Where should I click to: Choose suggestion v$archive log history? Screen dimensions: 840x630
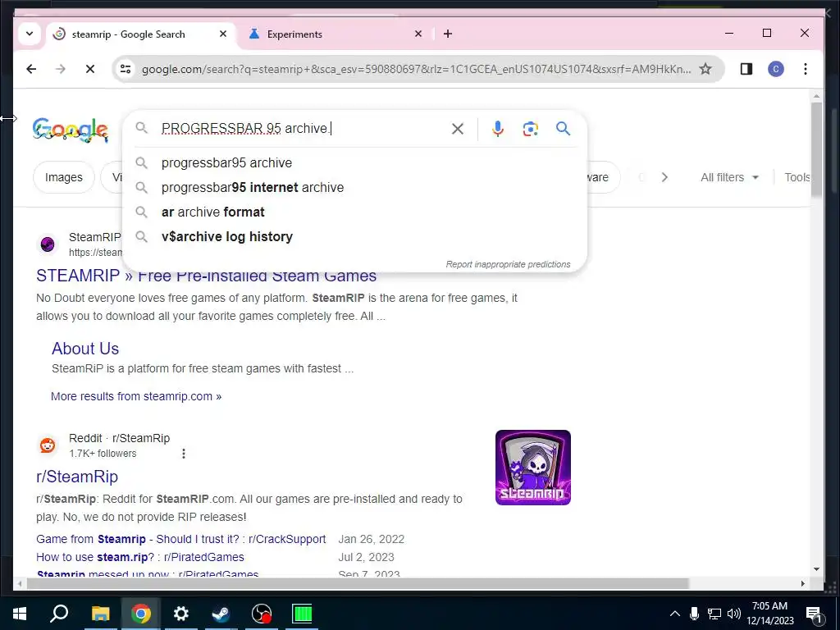pyautogui.click(x=354, y=237)
